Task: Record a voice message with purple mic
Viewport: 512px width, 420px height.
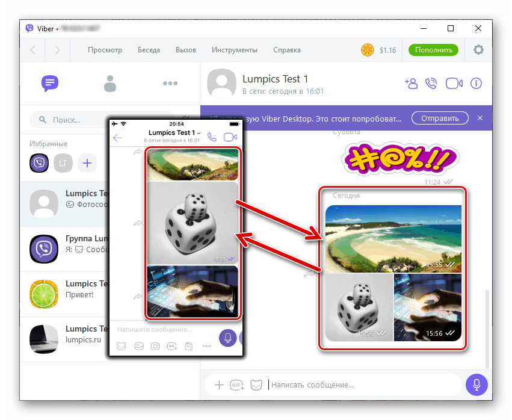Action: [477, 384]
